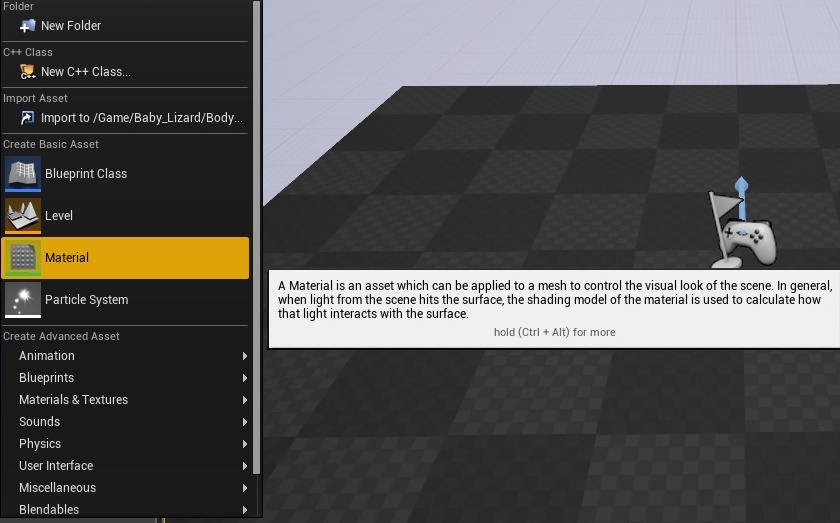This screenshot has height=523, width=840.
Task: Expand the Blendables submenu arrow
Action: click(x=245, y=510)
